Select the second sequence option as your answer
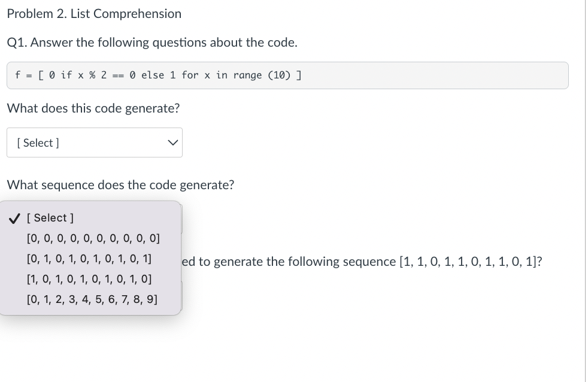The image size is (588, 382). point(89,259)
